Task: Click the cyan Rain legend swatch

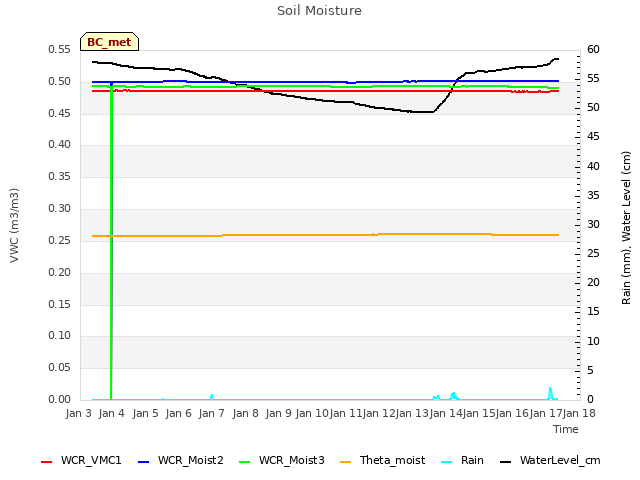Action: point(447,462)
